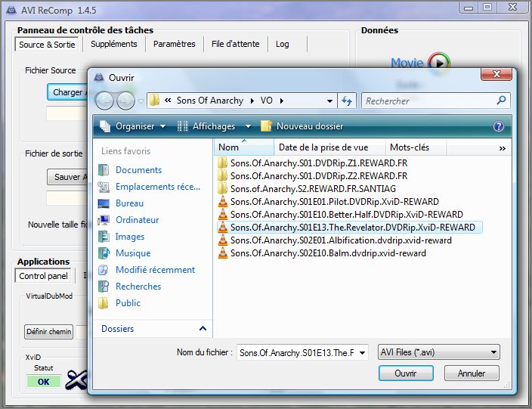
Task: Open recent pages dropdown next to navigation arrows
Action: pos(141,101)
